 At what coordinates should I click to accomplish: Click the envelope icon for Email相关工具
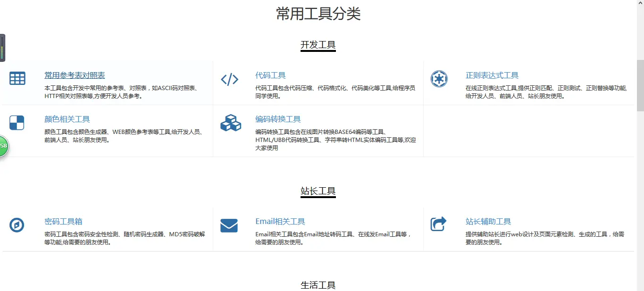229,225
